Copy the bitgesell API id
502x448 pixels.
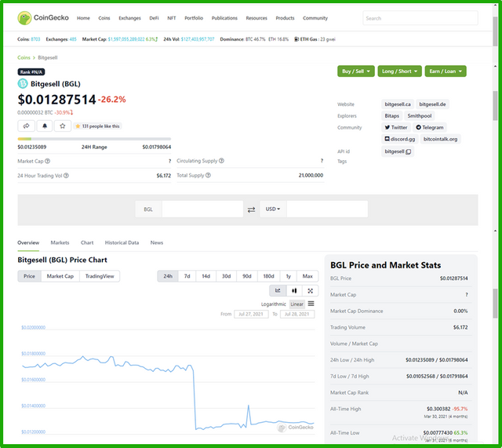(x=408, y=151)
